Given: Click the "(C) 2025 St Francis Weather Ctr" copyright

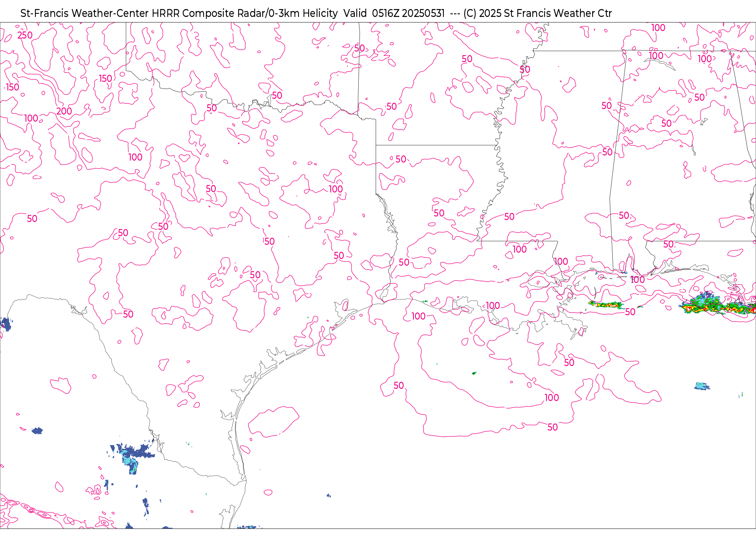Looking at the screenshot, I should (537, 13).
